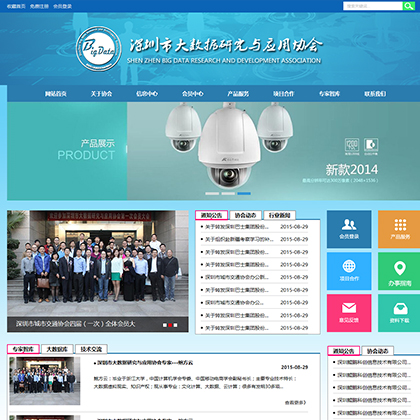Image resolution: width=420 pixels, height=420 pixels.
Task: Select second banner slide indicator
Action: click(x=228, y=193)
